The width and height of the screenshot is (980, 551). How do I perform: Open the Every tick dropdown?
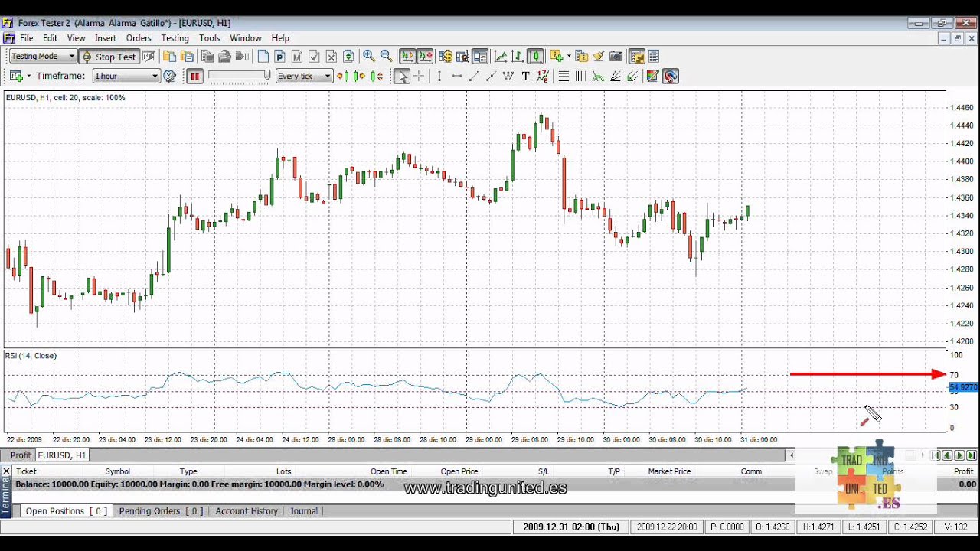pos(304,76)
